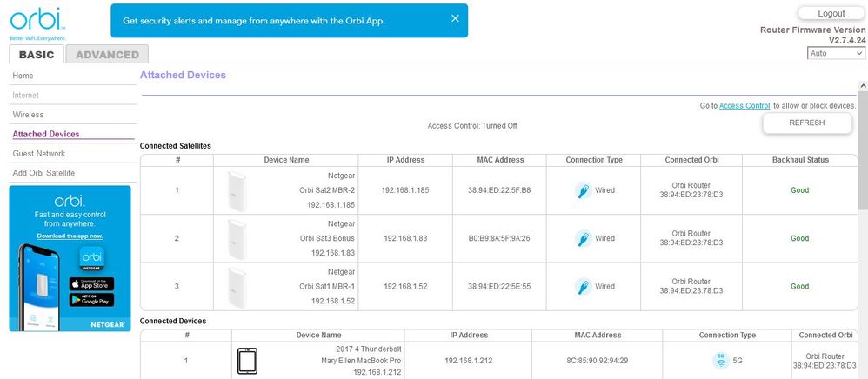
Task: Click the Access Control: Turned Off text
Action: coord(472,126)
